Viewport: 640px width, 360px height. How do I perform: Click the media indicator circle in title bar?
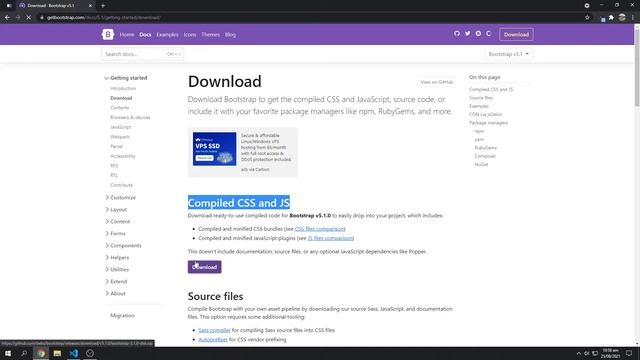(x=587, y=6)
